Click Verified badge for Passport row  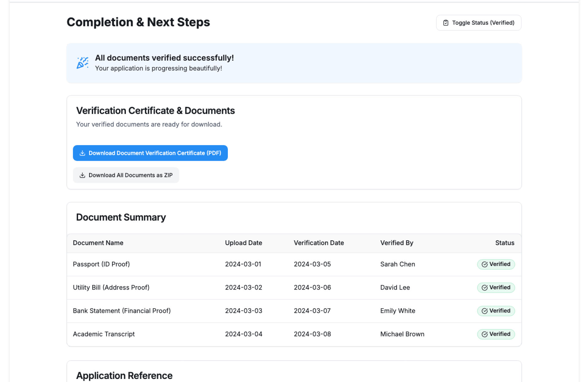pyautogui.click(x=496, y=264)
